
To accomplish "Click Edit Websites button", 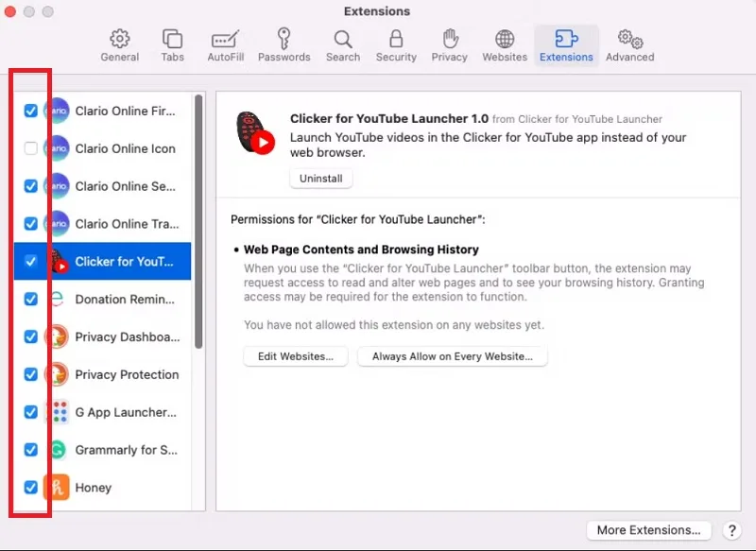I will point(296,356).
